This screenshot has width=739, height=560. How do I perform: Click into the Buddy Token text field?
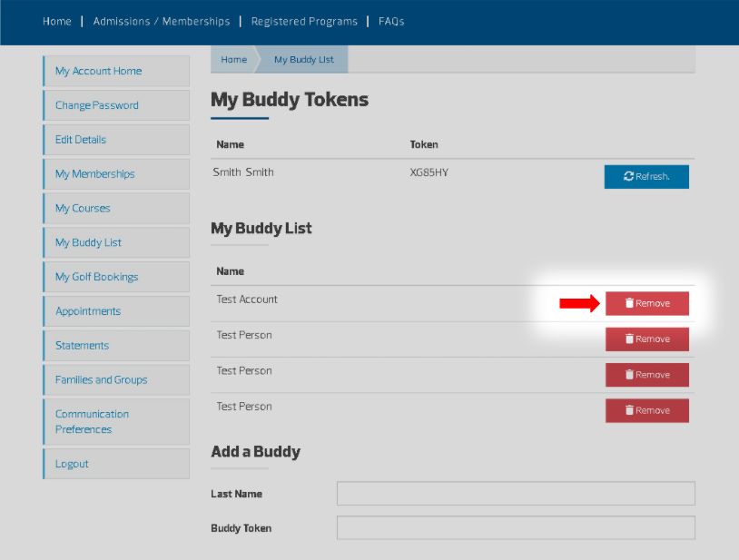[x=515, y=528]
